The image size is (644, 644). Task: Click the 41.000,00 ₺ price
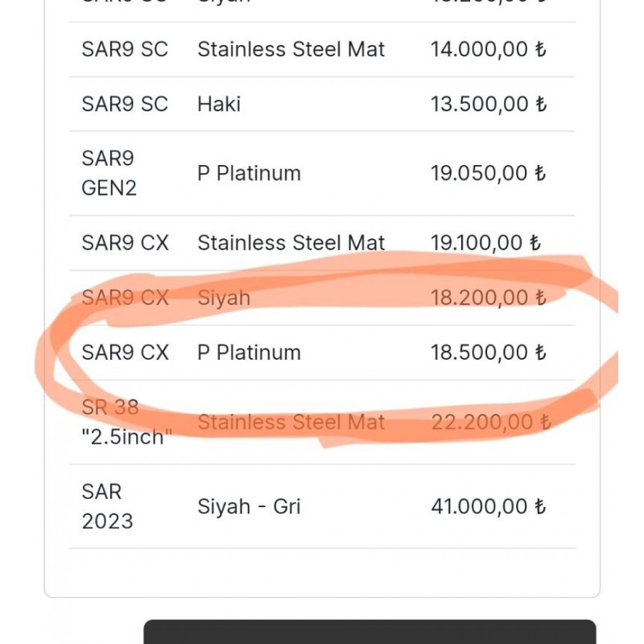pos(489,506)
